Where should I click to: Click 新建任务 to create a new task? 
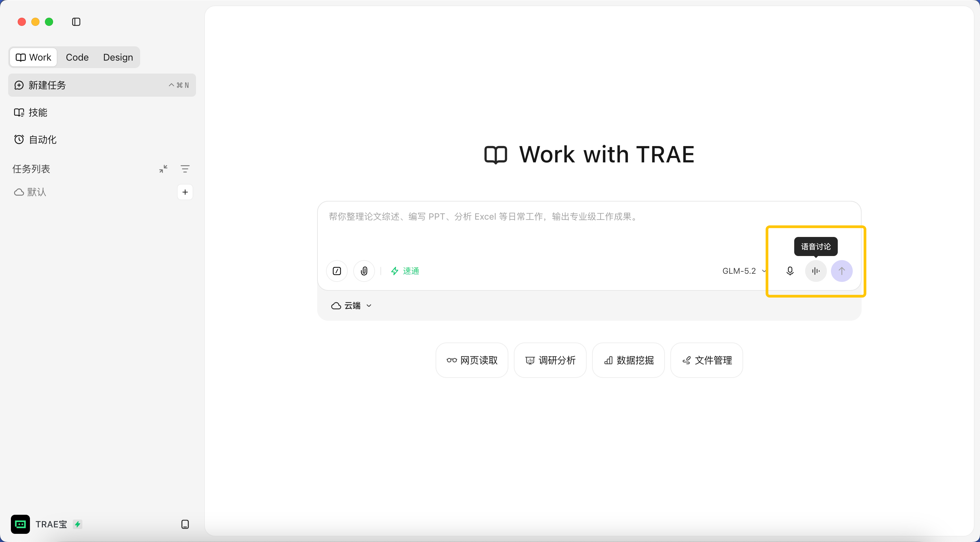[x=102, y=85]
